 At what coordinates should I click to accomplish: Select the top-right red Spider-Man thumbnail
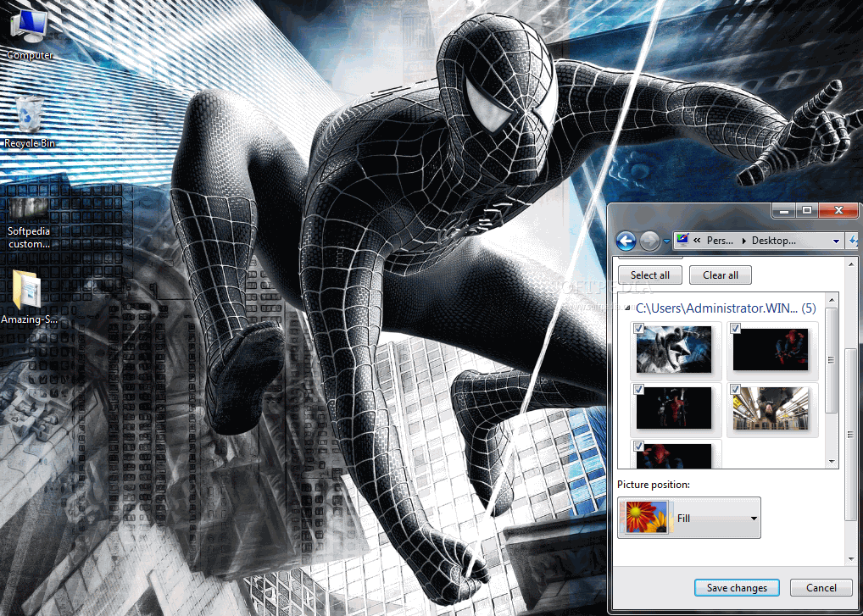[x=771, y=349]
